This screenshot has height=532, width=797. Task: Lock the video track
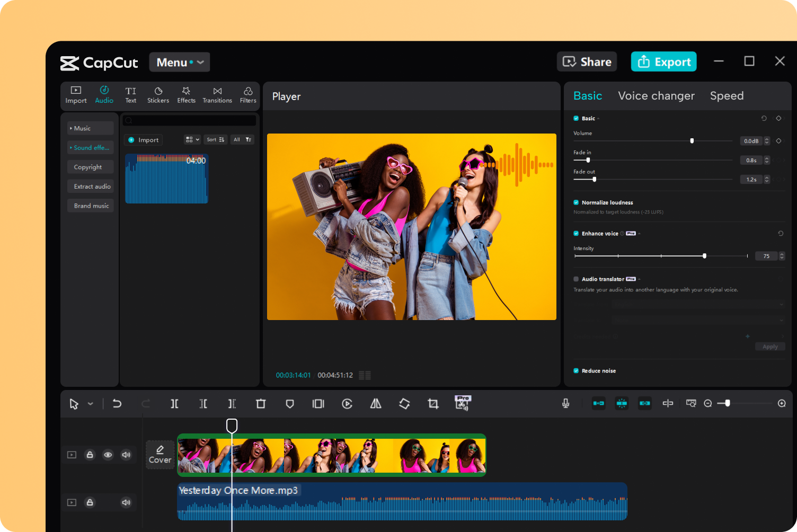90,455
